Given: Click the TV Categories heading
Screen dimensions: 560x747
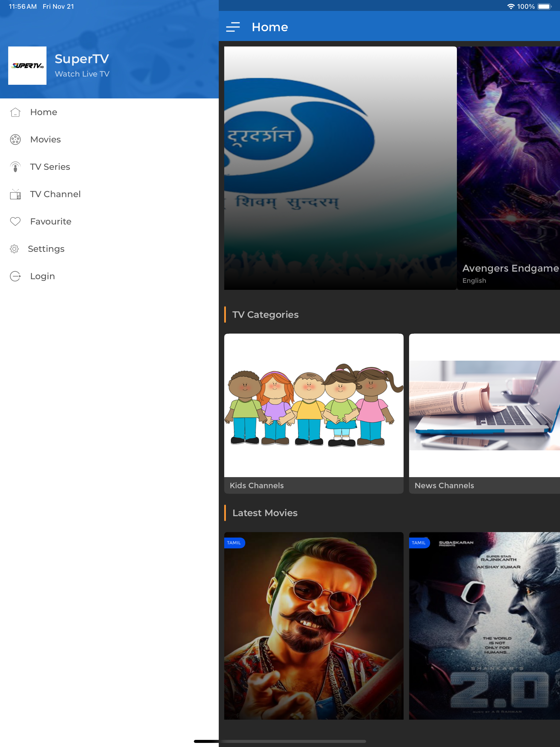Looking at the screenshot, I should point(266,314).
